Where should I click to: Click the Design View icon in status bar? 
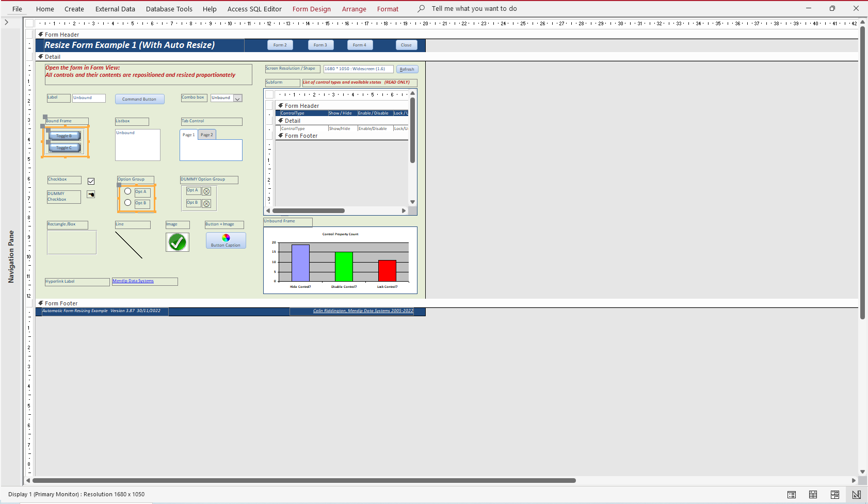(x=857, y=495)
